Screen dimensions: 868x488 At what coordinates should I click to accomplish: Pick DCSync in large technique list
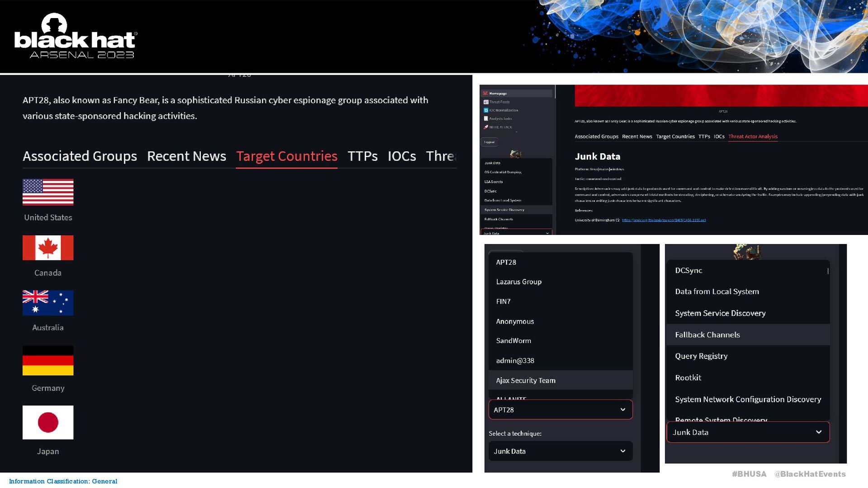coord(748,270)
